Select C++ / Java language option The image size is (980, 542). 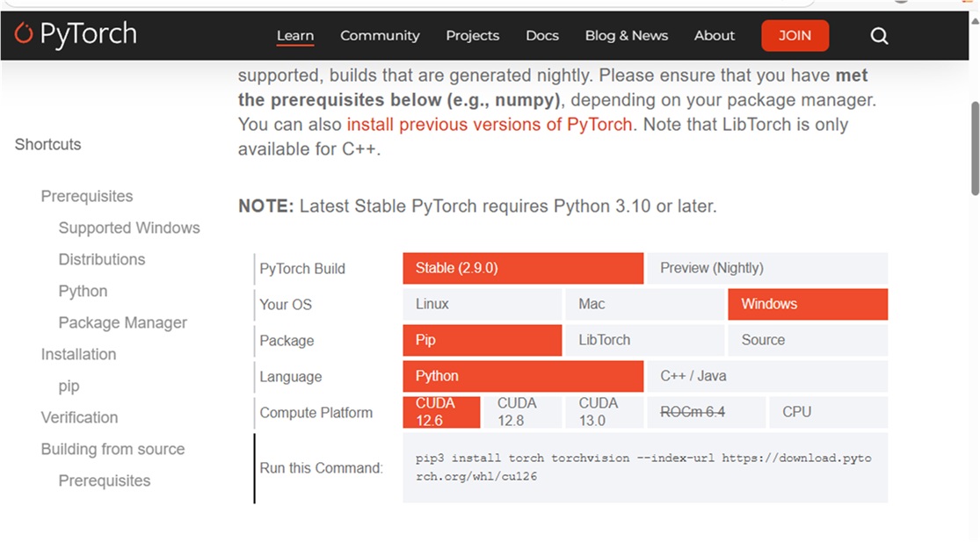click(x=767, y=377)
